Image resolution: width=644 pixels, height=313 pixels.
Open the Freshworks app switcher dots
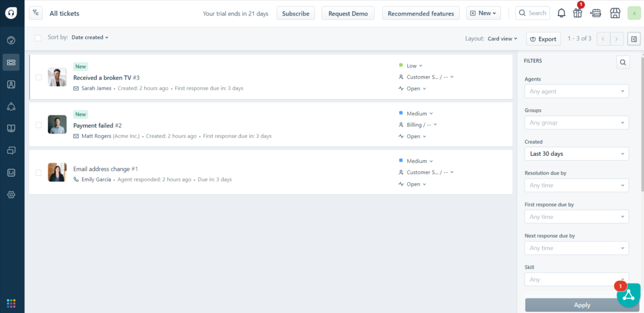[11, 303]
